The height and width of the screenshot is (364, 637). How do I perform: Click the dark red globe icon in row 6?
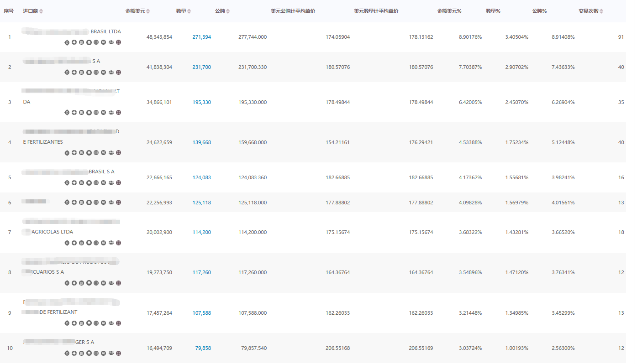coord(119,203)
